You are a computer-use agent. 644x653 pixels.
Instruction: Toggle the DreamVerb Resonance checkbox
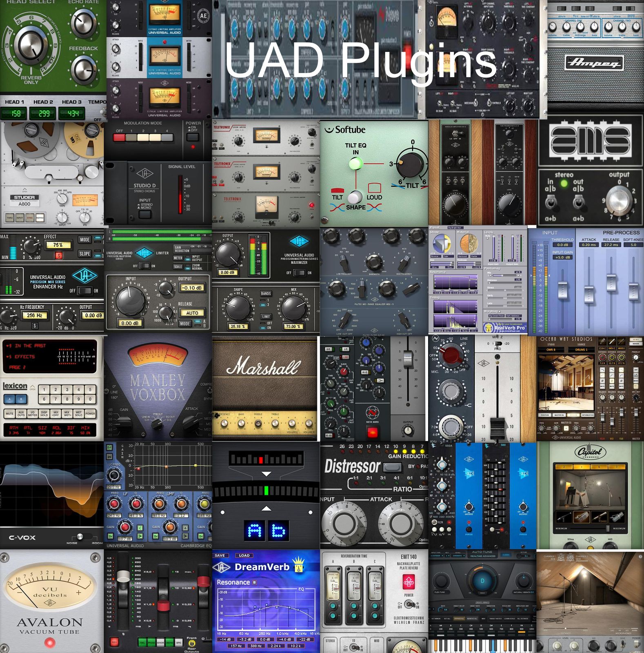pos(255,582)
